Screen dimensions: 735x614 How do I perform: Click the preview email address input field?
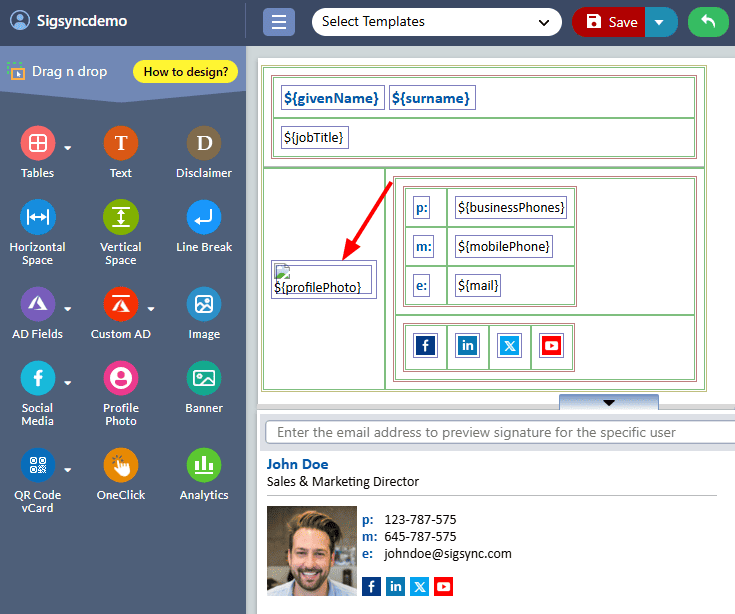coord(498,433)
